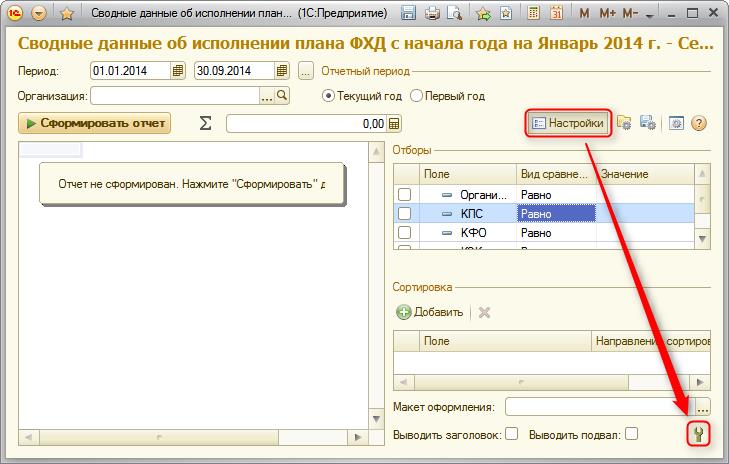
Task: Click the Равно comparison cell for КПС
Action: (x=556, y=213)
